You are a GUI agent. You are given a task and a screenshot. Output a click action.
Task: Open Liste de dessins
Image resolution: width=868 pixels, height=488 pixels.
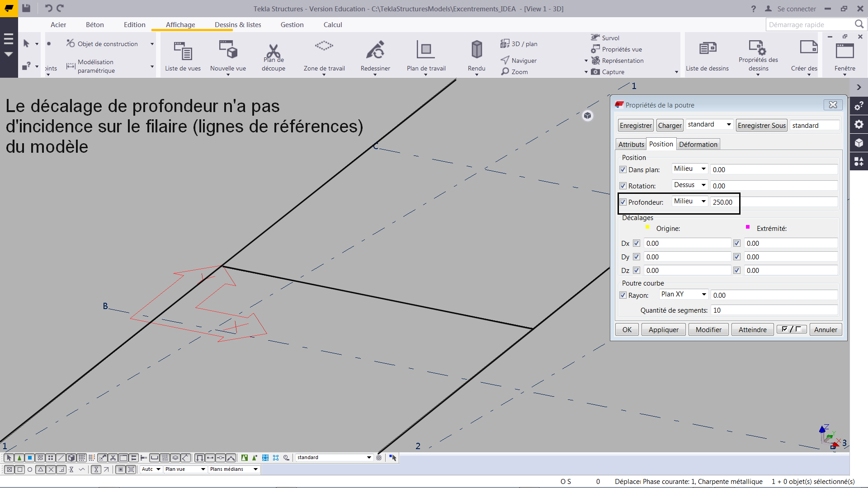[707, 56]
